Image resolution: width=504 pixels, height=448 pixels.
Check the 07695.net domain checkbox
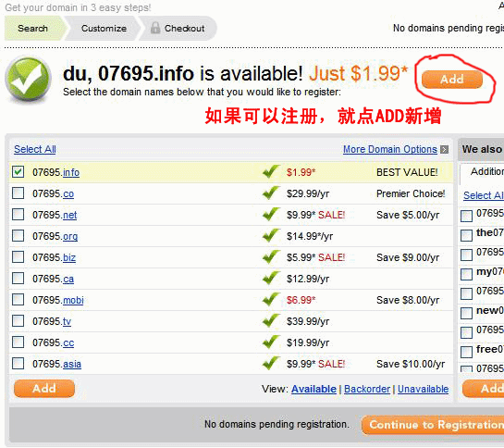[x=18, y=214]
